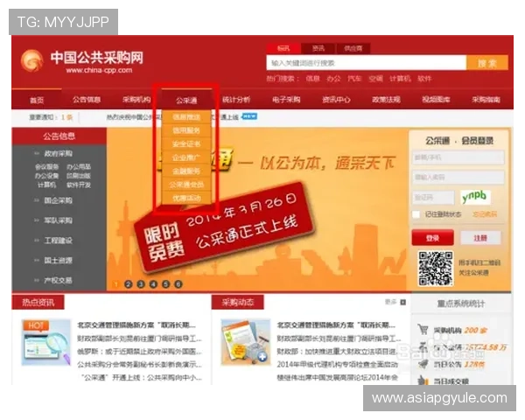Viewport: 525px width, 420px height.
Task: Select carousel slide indicator 5
Action: point(165,284)
